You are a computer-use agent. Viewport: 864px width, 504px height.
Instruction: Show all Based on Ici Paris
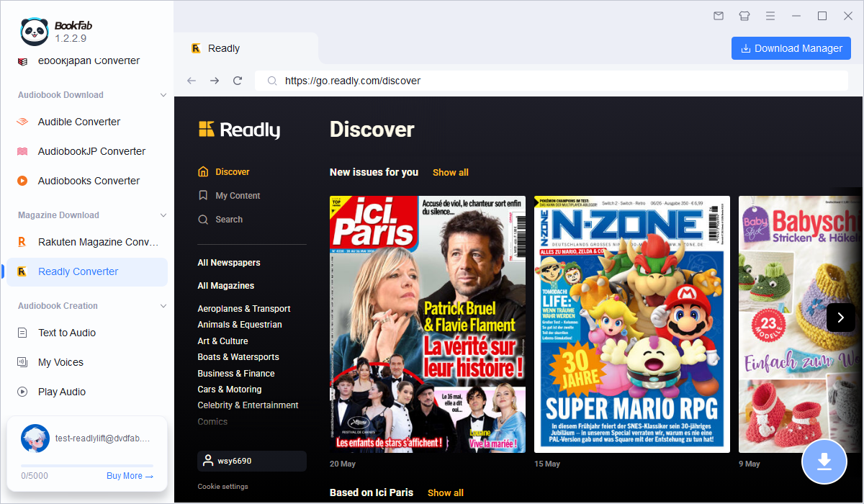tap(446, 492)
